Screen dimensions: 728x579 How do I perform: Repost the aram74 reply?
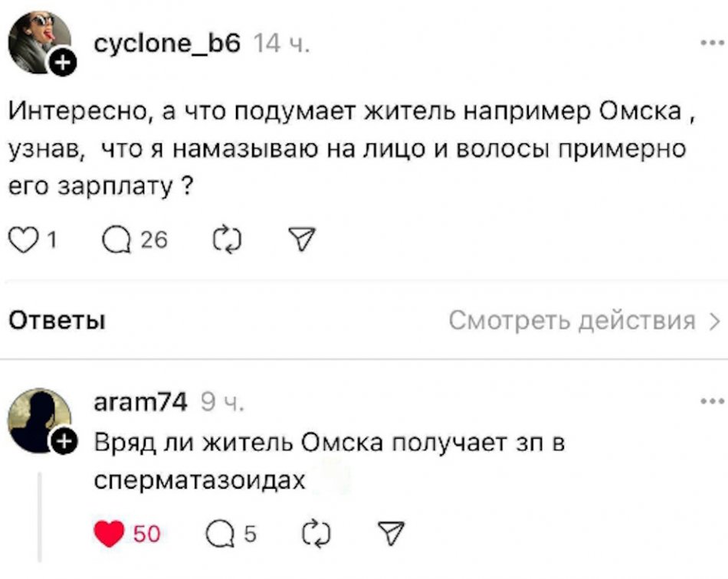[314, 533]
